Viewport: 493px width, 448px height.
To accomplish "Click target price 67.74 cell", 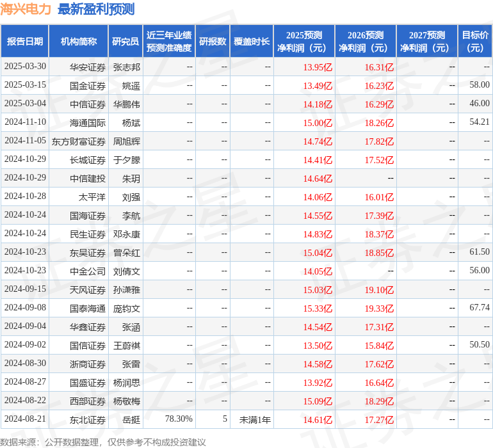I will tap(479, 308).
